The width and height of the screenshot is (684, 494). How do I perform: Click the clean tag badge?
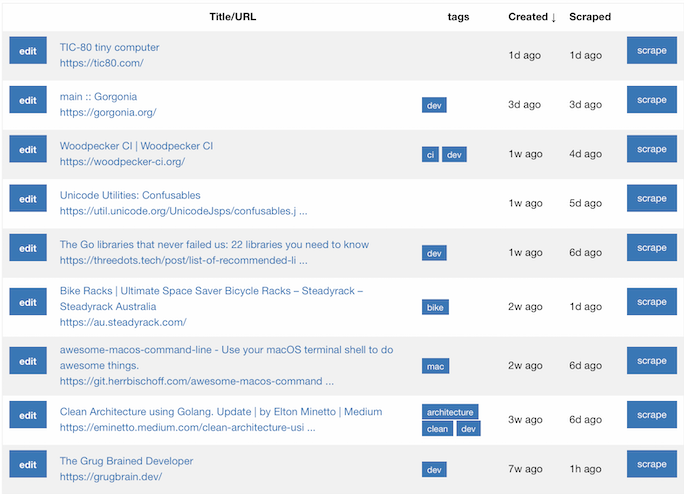click(x=437, y=429)
